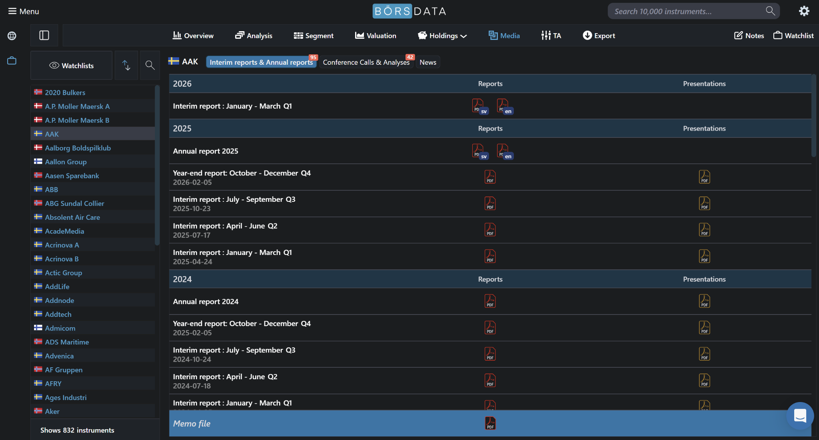819x440 pixels.
Task: Open the Analysis tab
Action: 253,36
